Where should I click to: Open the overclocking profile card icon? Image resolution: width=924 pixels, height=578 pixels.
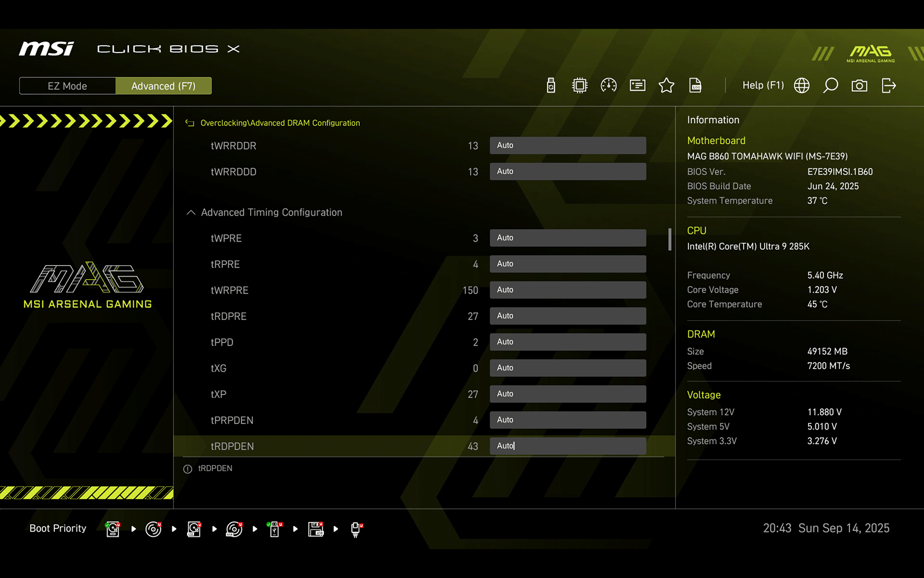(638, 86)
